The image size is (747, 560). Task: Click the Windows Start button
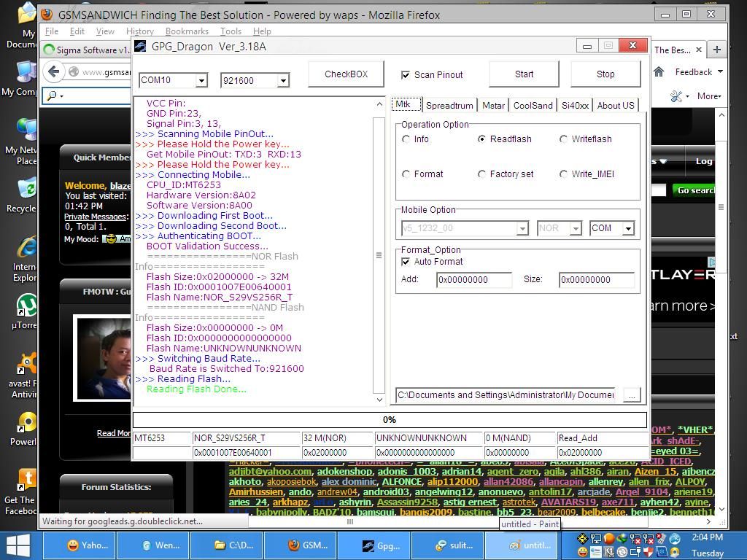(x=18, y=545)
